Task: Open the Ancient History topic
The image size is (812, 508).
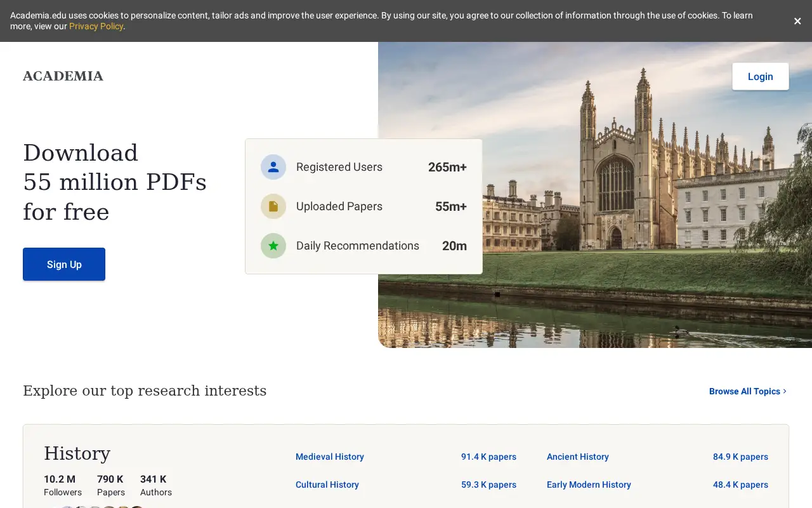Action: click(x=578, y=457)
